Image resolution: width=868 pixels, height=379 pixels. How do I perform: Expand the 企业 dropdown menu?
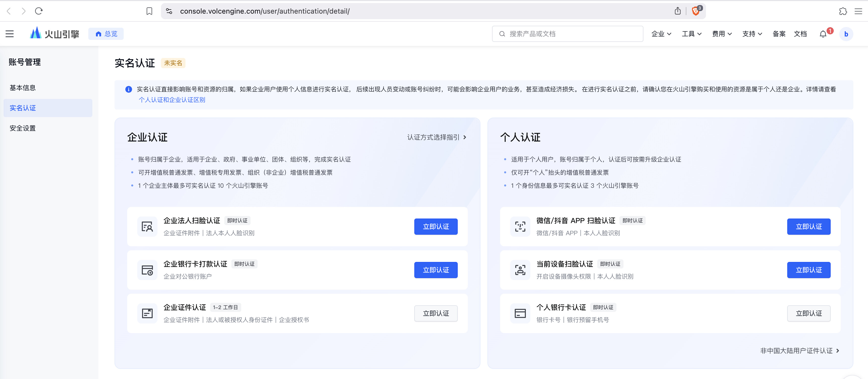[661, 34]
